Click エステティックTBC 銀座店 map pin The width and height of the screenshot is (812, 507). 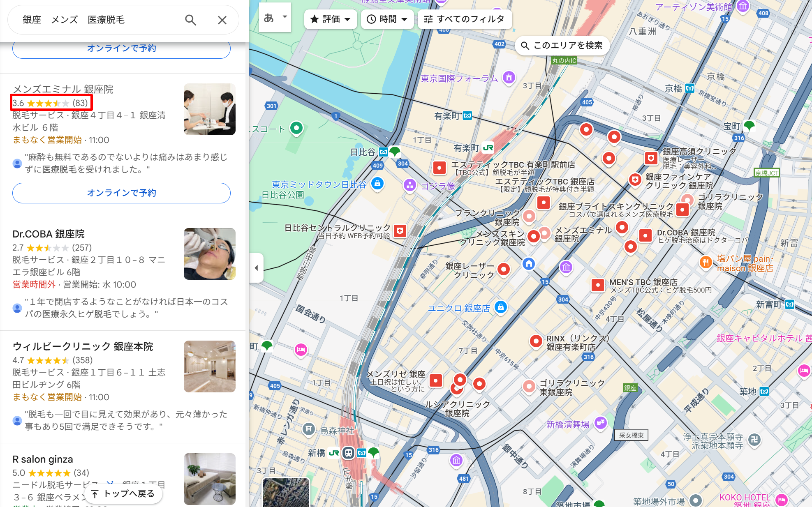544,202
